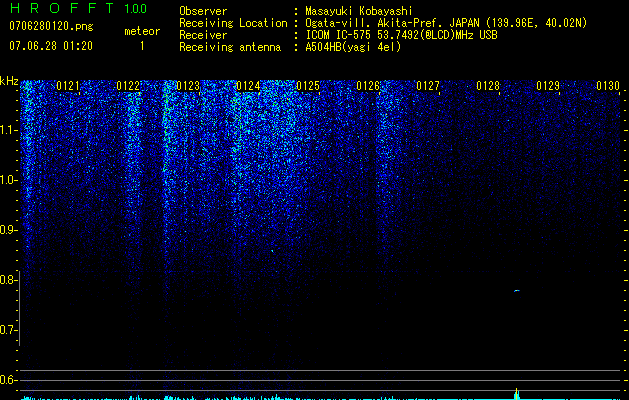Screen dimensions: 629x400
Task: Click the Receiving antenna label
Action: (x=230, y=47)
